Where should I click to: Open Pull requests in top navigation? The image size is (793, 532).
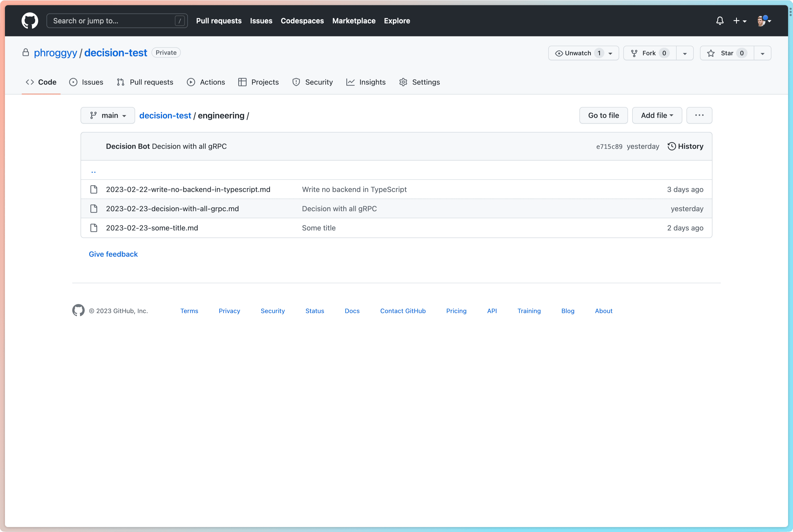[219, 21]
